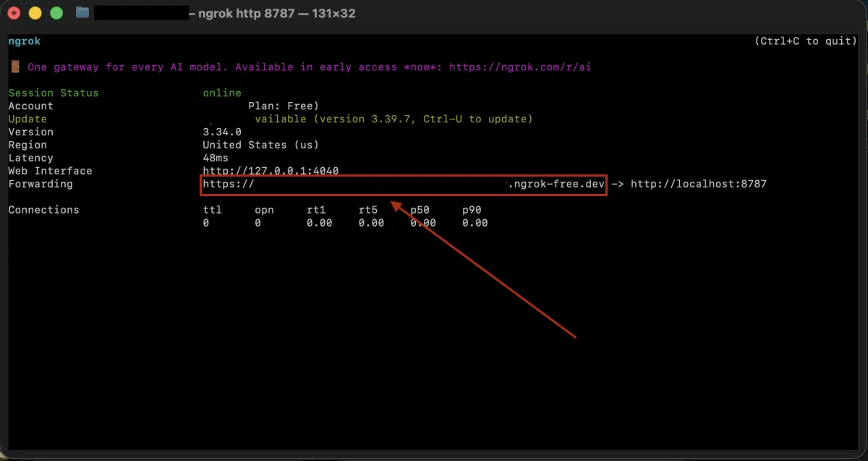Click the 'rt1' column header
The image size is (868, 461).
point(316,210)
